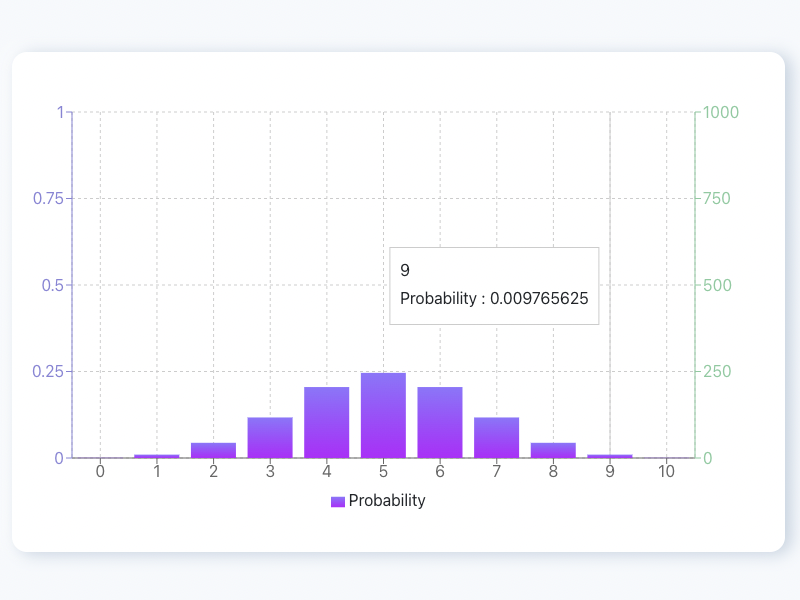Click the bar for value 7
The image size is (800, 600).
pyautogui.click(x=496, y=437)
